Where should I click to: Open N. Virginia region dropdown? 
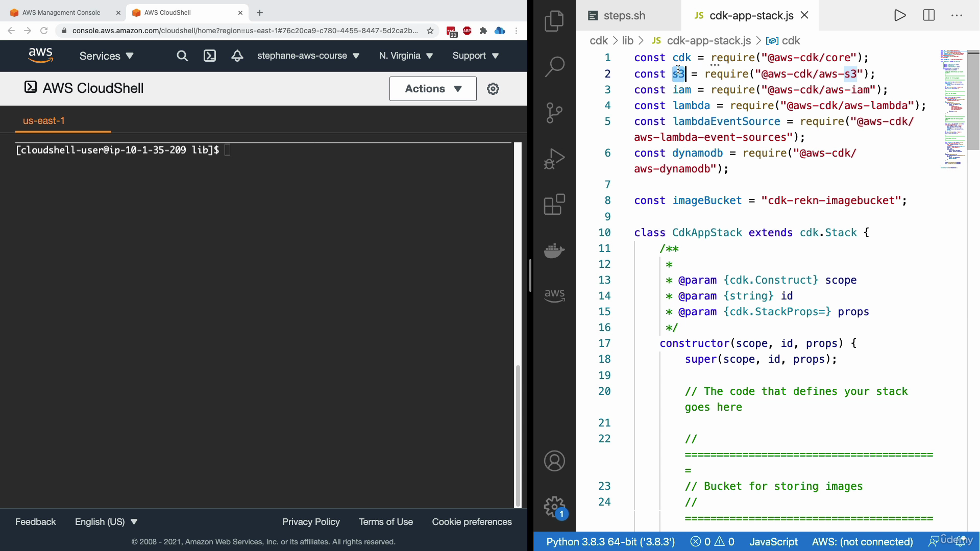click(x=406, y=56)
